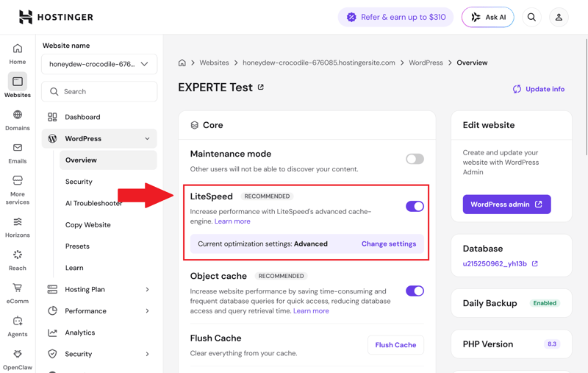588x373 pixels.
Task: Open the Websites section in left rail
Action: 18,85
